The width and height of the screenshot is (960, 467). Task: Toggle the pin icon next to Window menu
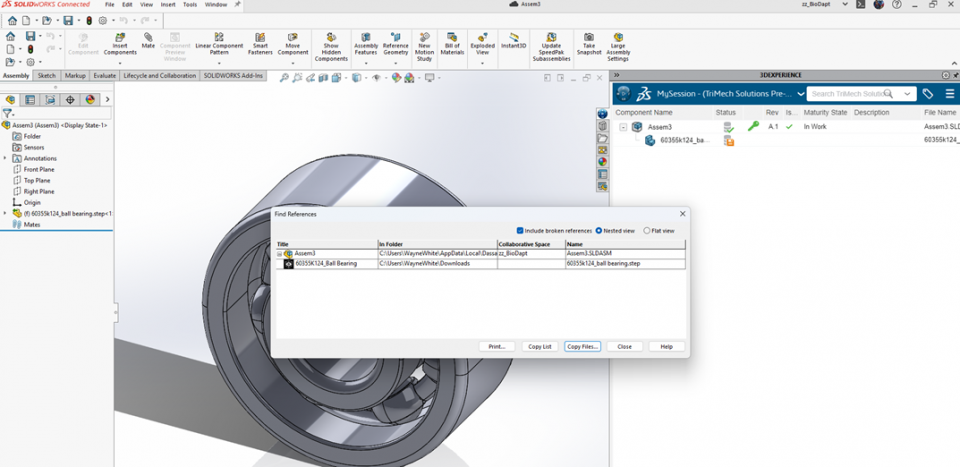pyautogui.click(x=238, y=4)
